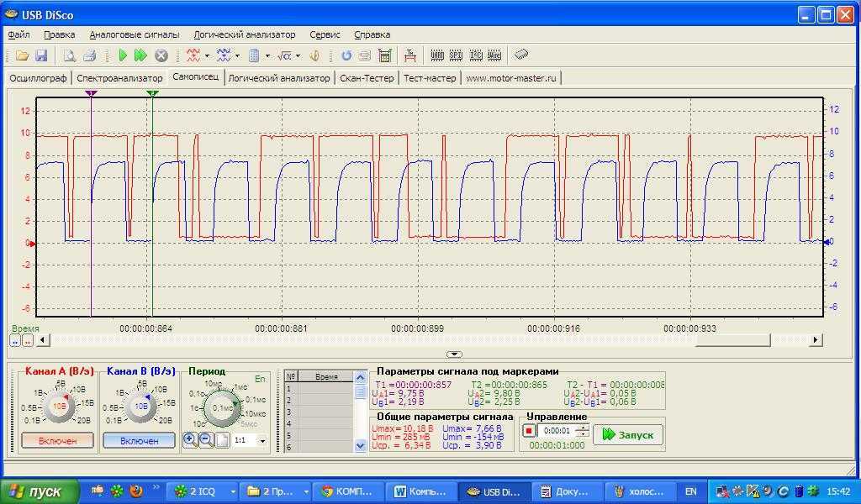This screenshot has width=861, height=504.
Task: Switch to the 'Спектроанализатор' tab
Action: [119, 77]
